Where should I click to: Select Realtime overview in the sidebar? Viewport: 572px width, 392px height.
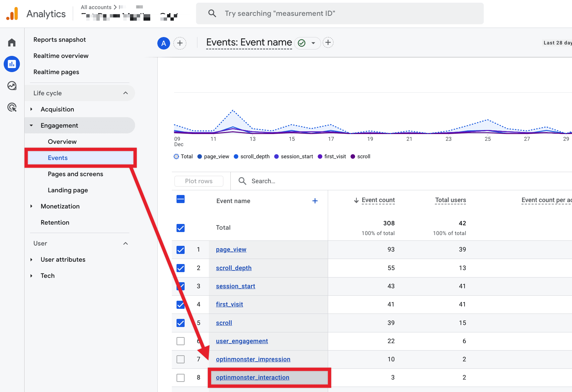(61, 56)
